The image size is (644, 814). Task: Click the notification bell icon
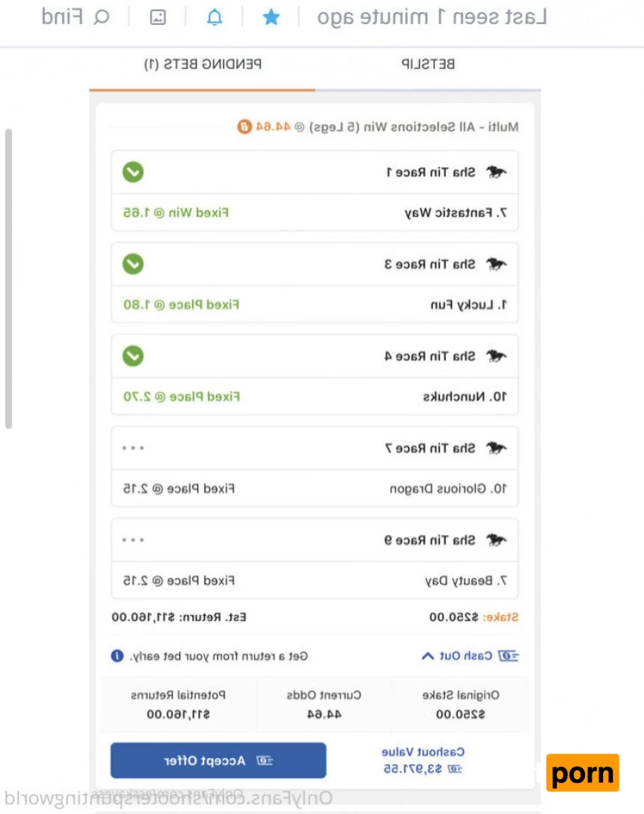click(215, 17)
